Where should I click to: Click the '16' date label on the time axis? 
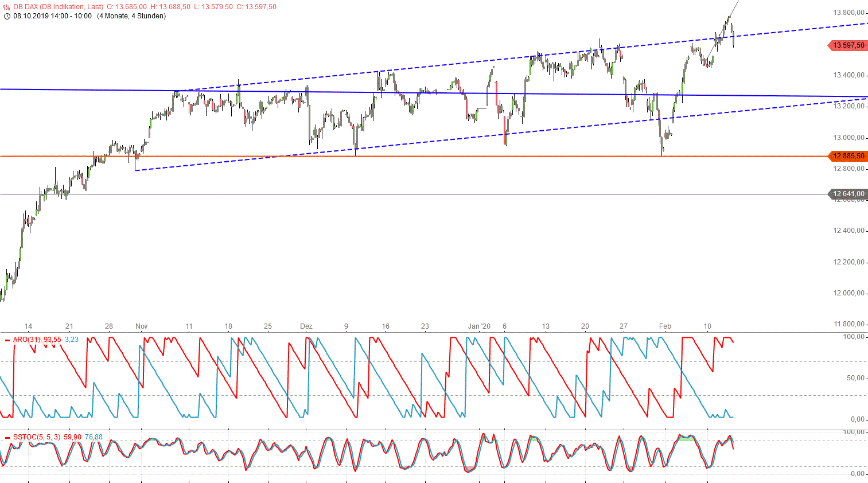tap(386, 326)
